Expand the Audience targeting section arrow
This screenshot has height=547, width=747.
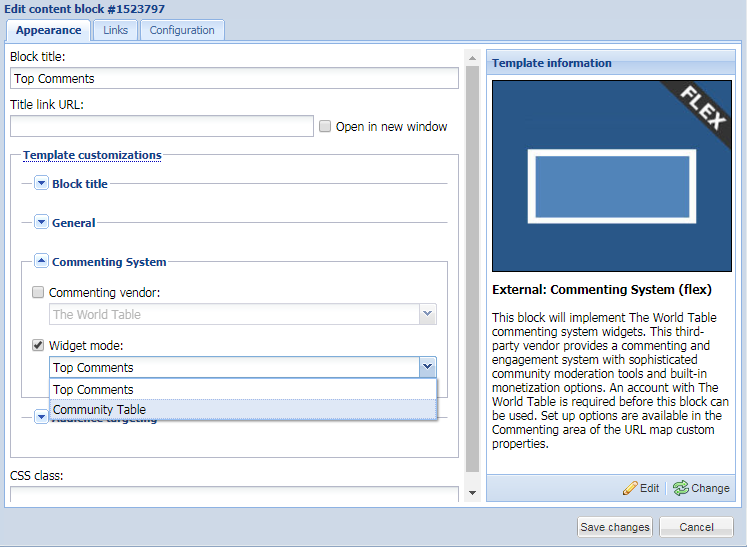coord(41,417)
